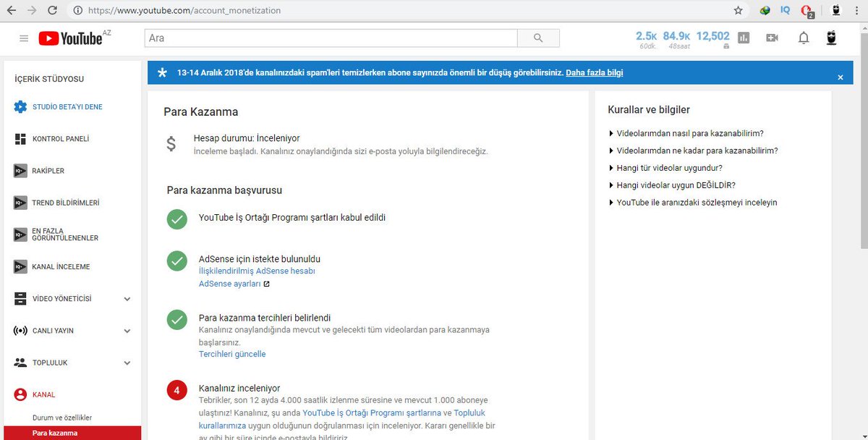Open Kontrol Paneli in sidebar
The height and width of the screenshot is (440, 868).
click(x=61, y=139)
